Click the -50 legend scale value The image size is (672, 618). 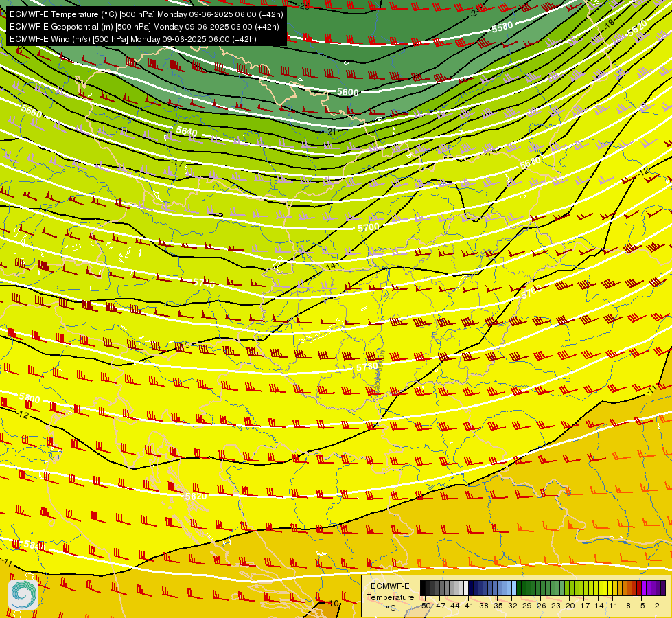[426, 606]
